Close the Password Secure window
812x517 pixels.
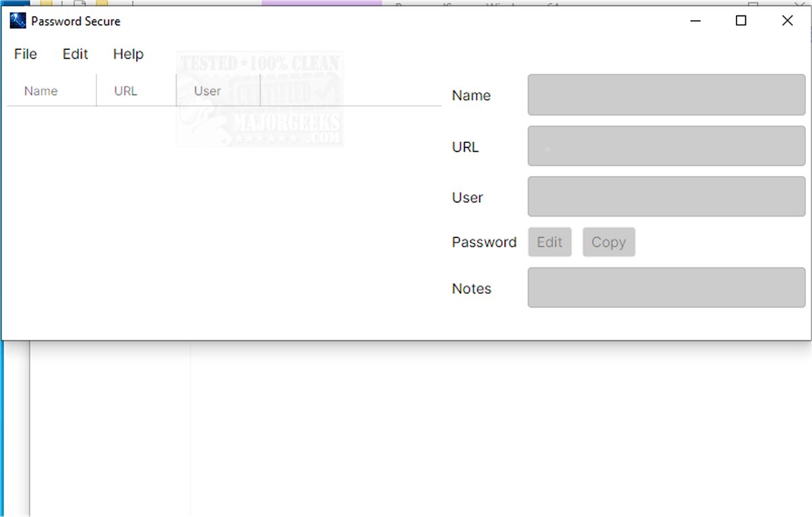point(787,21)
